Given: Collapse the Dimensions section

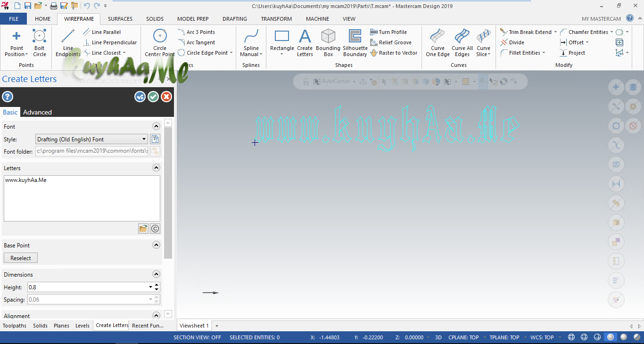Looking at the screenshot, I should pyautogui.click(x=156, y=274).
